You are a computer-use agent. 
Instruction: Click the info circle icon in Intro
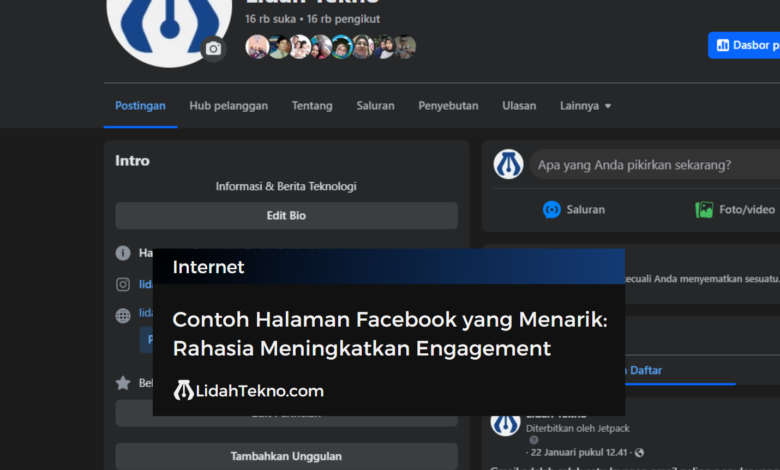[123, 253]
